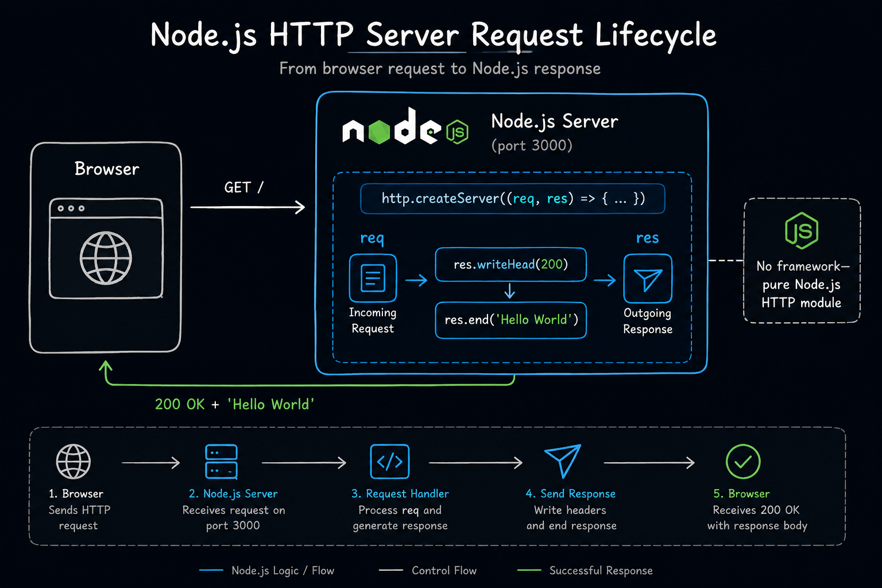Image resolution: width=882 pixels, height=588 pixels.
Task: Click the http.createServer code box
Action: point(513,199)
